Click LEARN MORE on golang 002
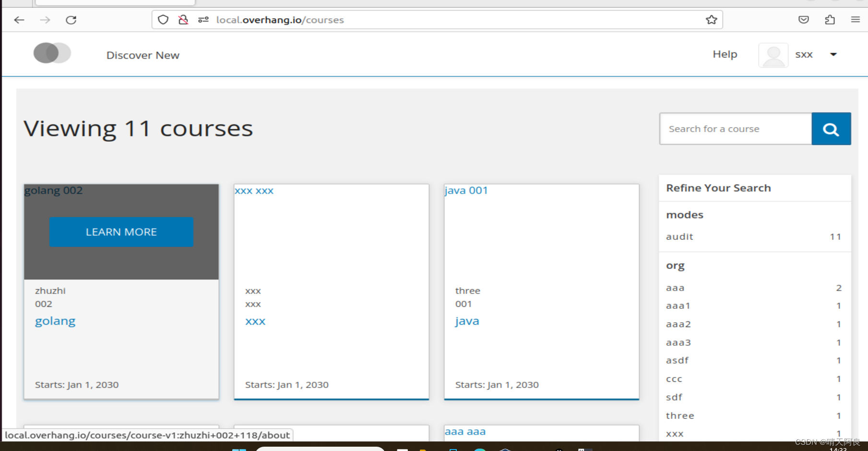 pos(121,232)
